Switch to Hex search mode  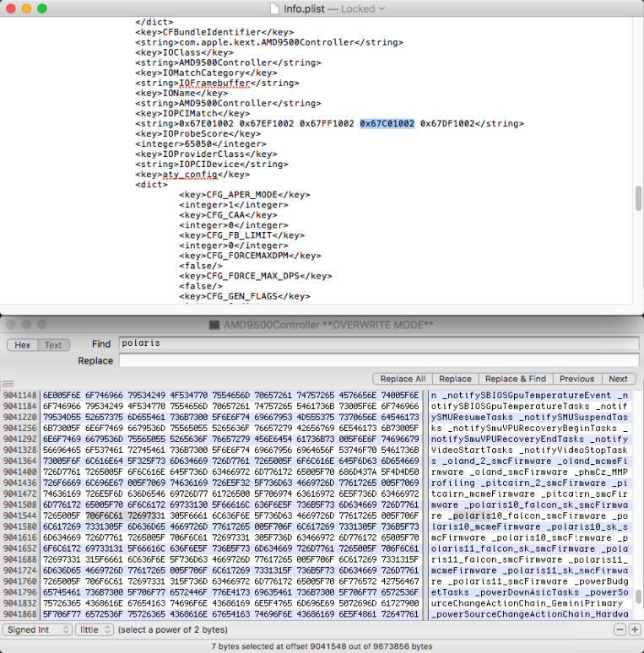click(23, 345)
